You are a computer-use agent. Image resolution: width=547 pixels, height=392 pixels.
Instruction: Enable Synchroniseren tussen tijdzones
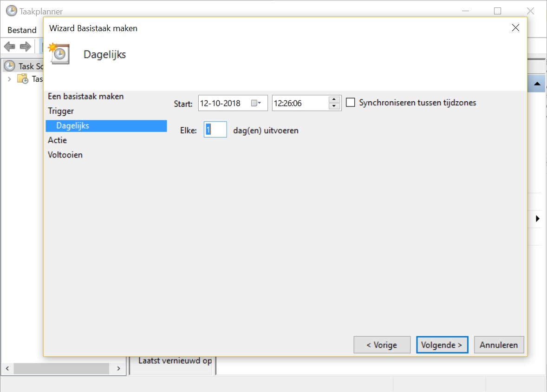351,102
